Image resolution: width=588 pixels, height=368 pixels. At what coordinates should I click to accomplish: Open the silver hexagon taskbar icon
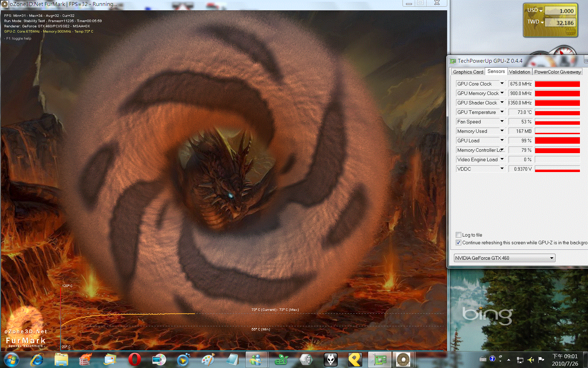(306, 360)
